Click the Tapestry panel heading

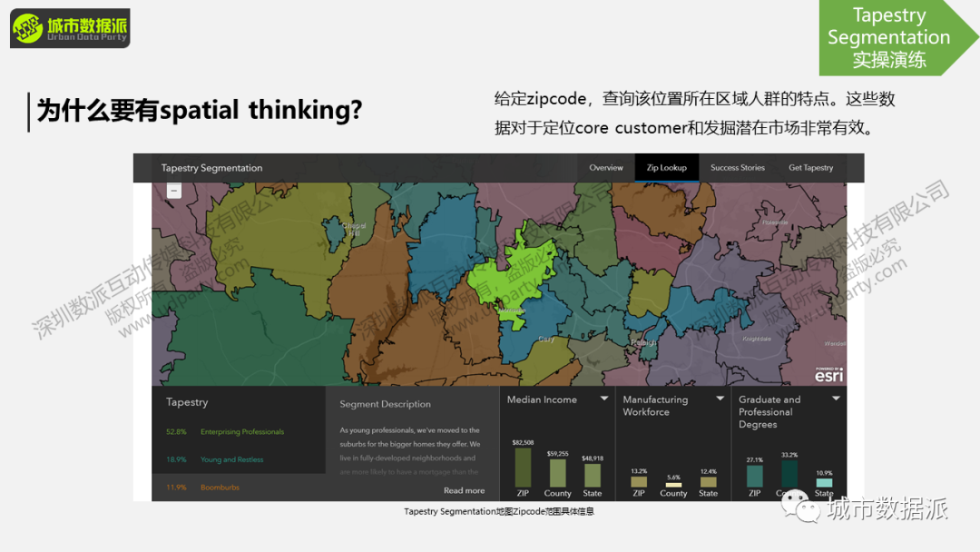click(187, 402)
